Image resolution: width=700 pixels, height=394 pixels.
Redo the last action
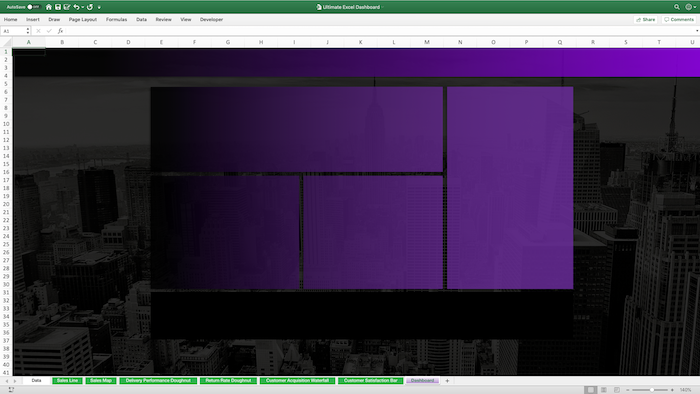coord(90,7)
